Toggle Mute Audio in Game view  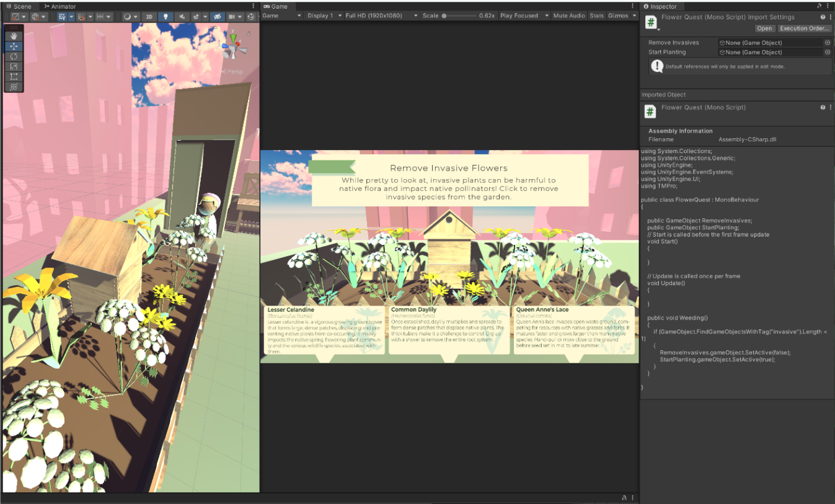pyautogui.click(x=569, y=15)
